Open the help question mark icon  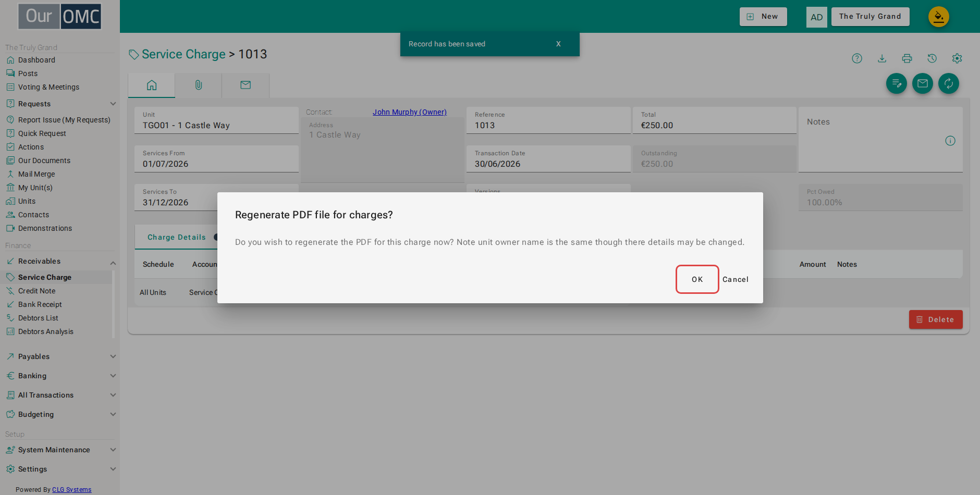857,58
